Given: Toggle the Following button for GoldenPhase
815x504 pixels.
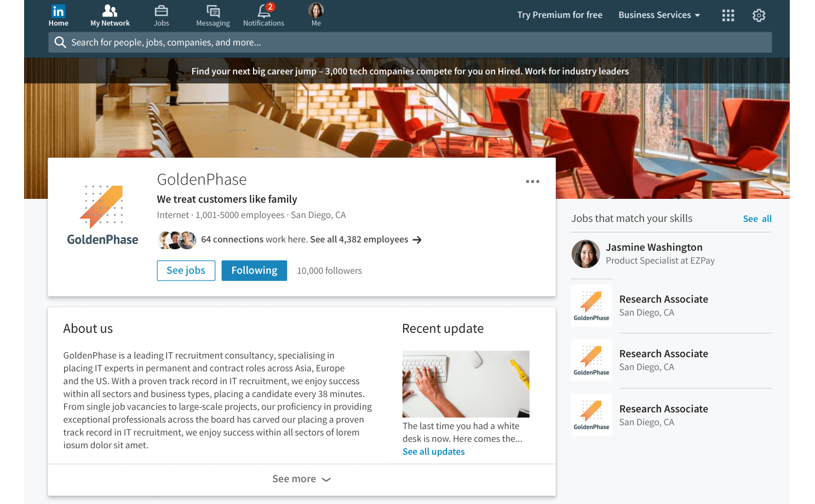Looking at the screenshot, I should tap(254, 271).
